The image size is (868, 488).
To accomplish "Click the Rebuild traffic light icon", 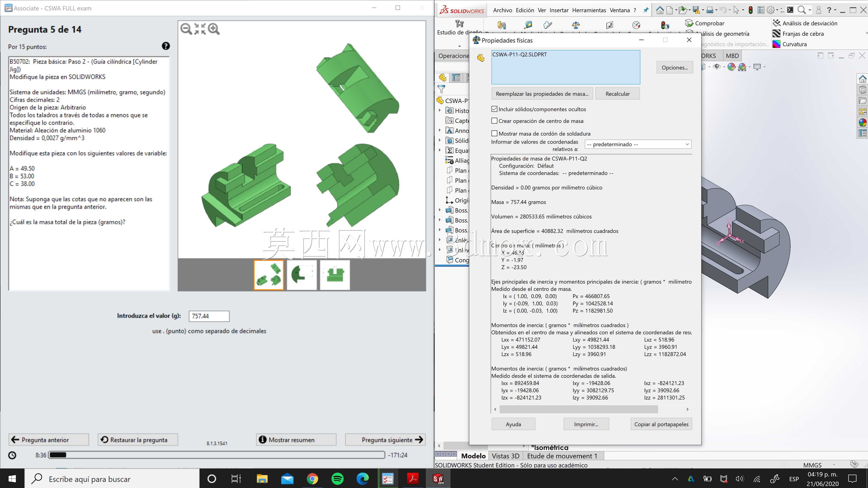I will [x=751, y=10].
